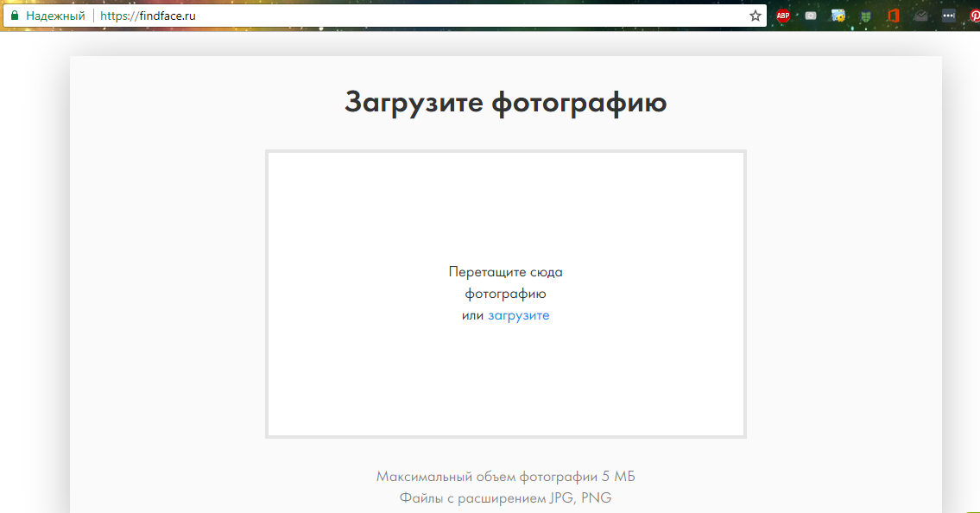
Task: Click the green shield extension icon
Action: click(x=865, y=16)
